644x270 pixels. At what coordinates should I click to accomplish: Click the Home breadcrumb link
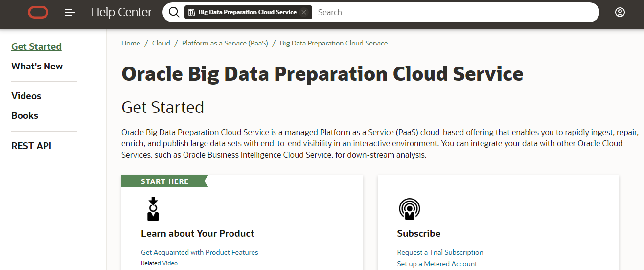pyautogui.click(x=131, y=43)
